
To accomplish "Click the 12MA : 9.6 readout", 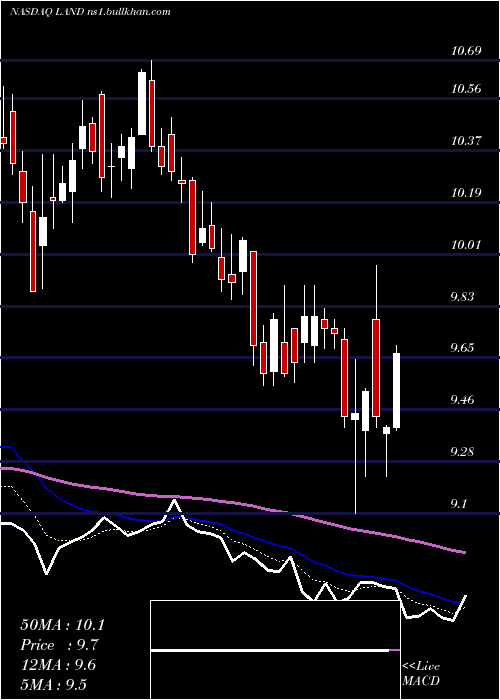I will (x=58, y=665).
